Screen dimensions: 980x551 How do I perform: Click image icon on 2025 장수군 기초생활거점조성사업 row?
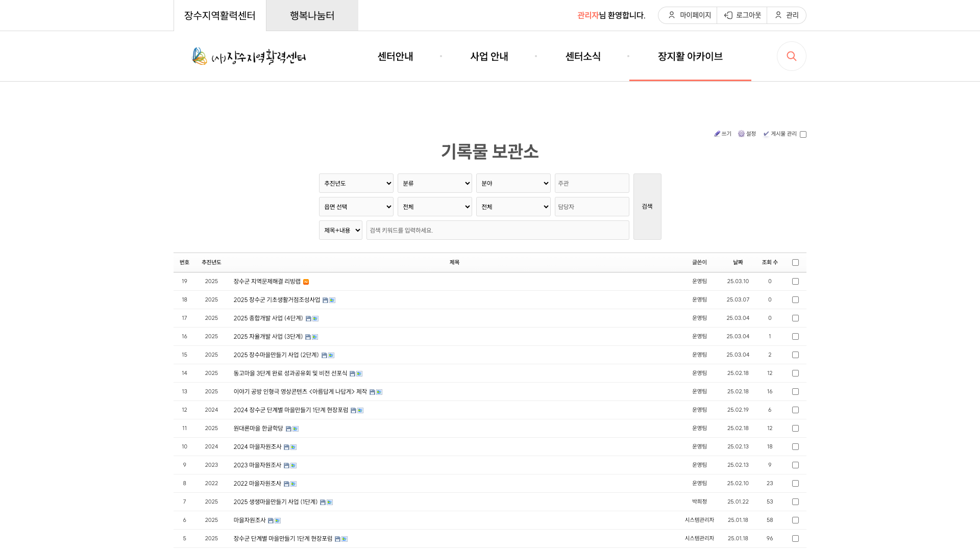tap(332, 300)
